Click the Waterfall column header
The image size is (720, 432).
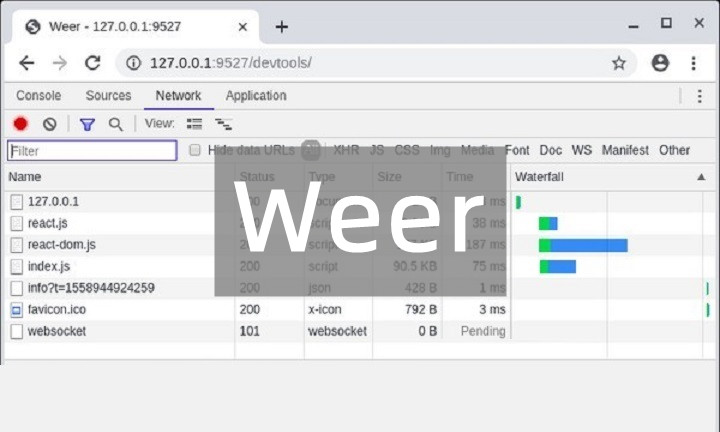click(x=539, y=177)
